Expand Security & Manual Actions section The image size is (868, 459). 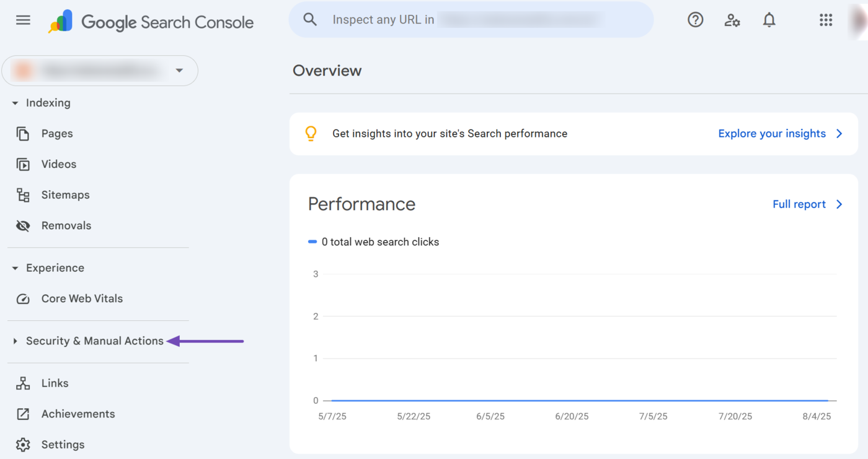pos(15,341)
